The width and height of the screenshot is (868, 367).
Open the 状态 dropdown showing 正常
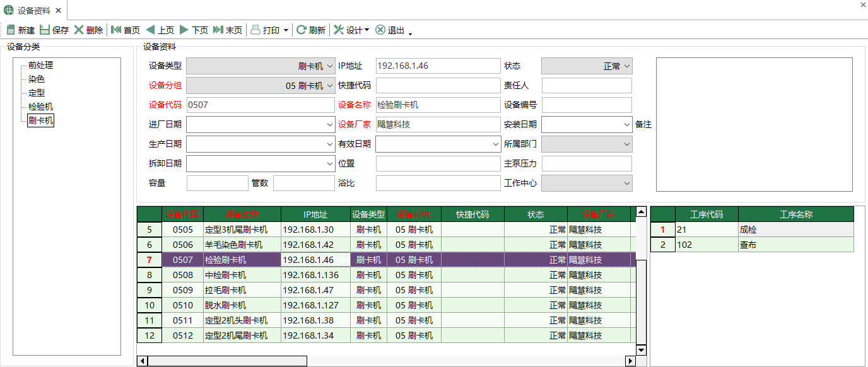(627, 66)
